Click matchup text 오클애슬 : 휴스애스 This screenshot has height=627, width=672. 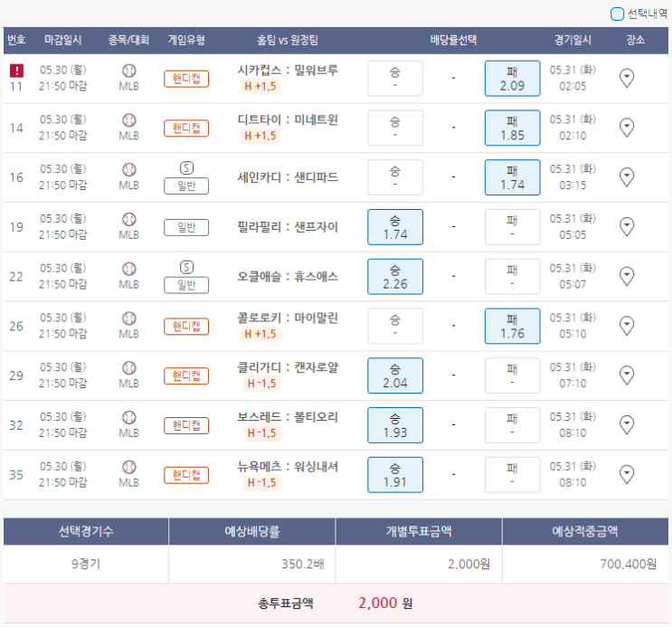click(x=288, y=277)
